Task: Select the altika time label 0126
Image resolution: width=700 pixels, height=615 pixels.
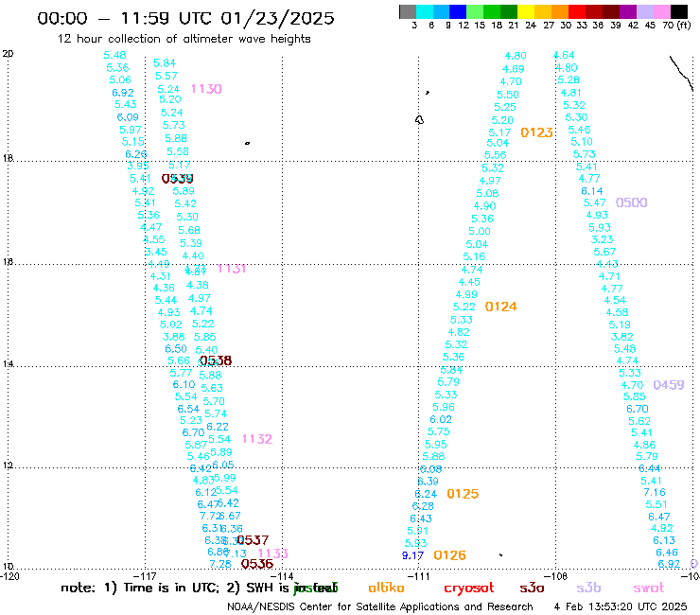Action: tap(449, 555)
